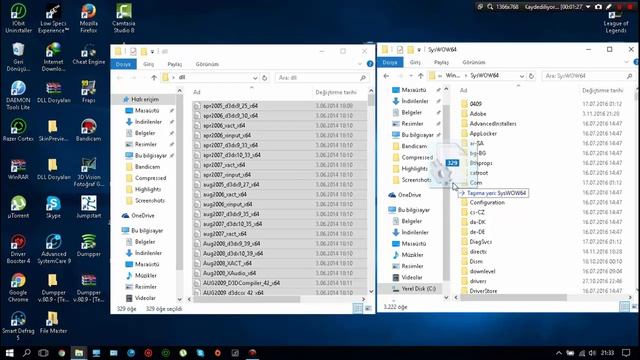Launch Jumpstart desktop shortcut
640x360 pixels.
89,207
